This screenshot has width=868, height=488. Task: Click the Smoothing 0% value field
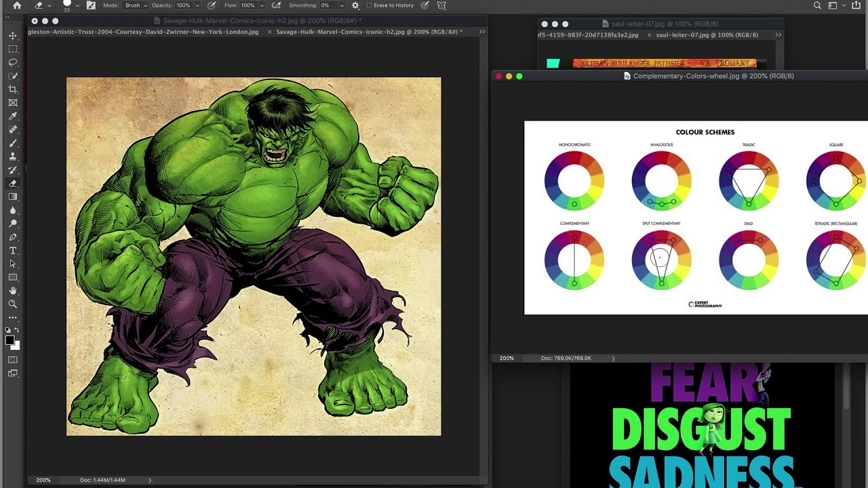328,5
